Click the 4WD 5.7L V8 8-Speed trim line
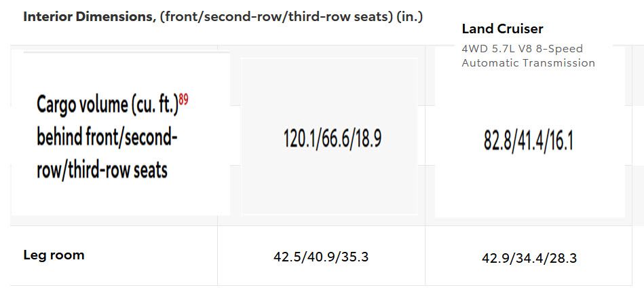644x294 pixels. (x=522, y=48)
